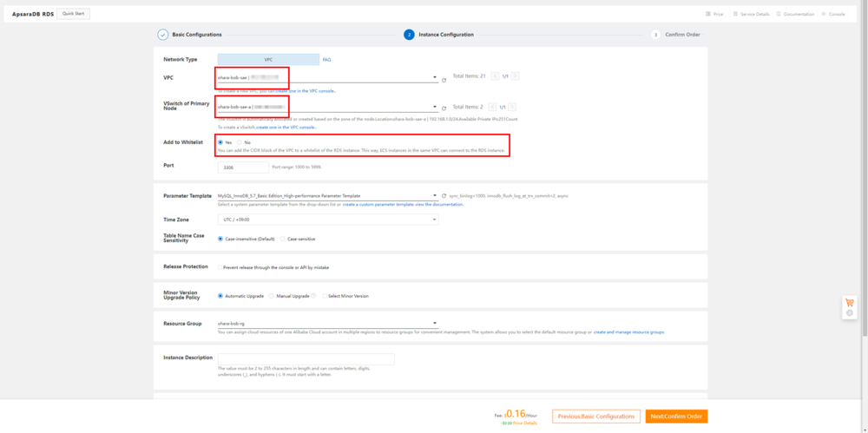Click the Instance Description input field

pyautogui.click(x=306, y=359)
